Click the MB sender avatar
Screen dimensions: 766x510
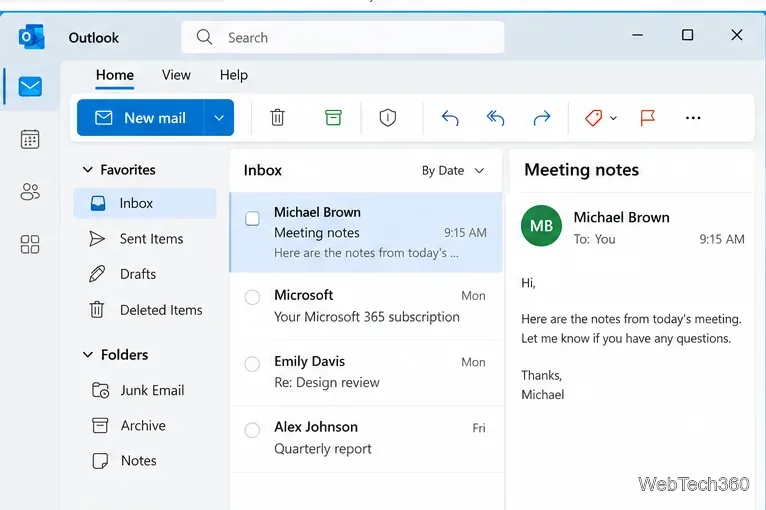point(541,226)
